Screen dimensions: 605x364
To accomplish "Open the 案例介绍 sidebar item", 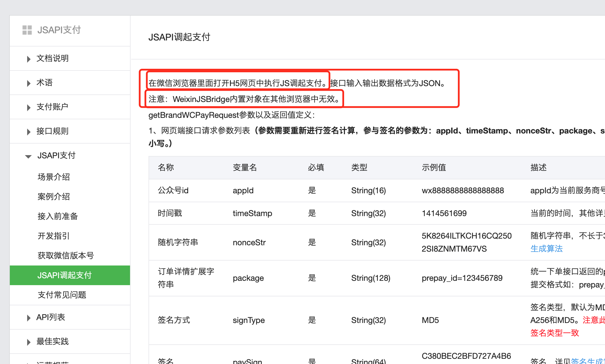I will tap(54, 196).
